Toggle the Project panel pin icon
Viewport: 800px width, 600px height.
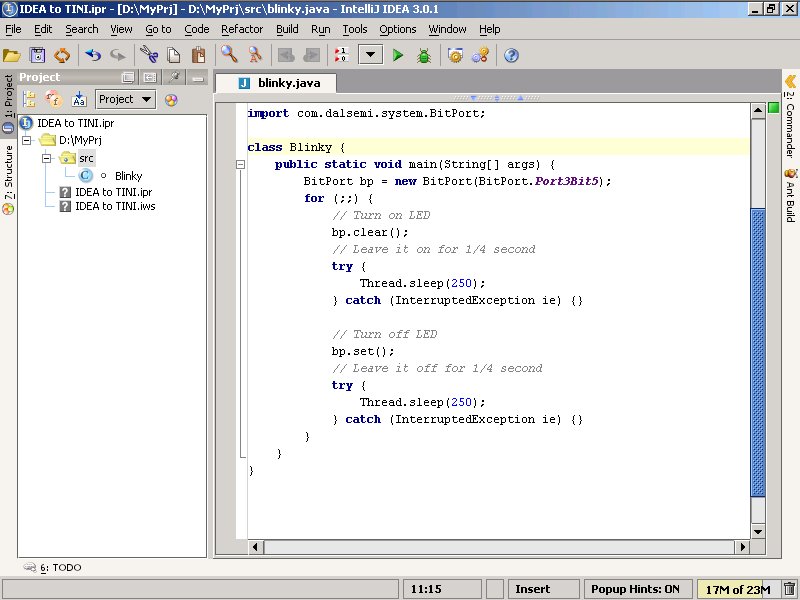pyautogui.click(x=174, y=77)
